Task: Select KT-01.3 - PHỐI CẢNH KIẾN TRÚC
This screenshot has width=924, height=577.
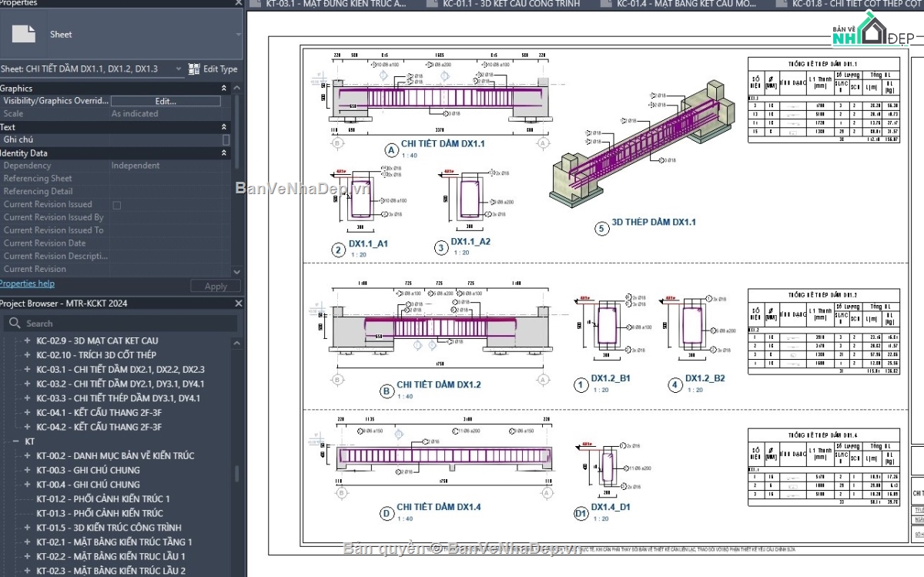Action: click(99, 513)
